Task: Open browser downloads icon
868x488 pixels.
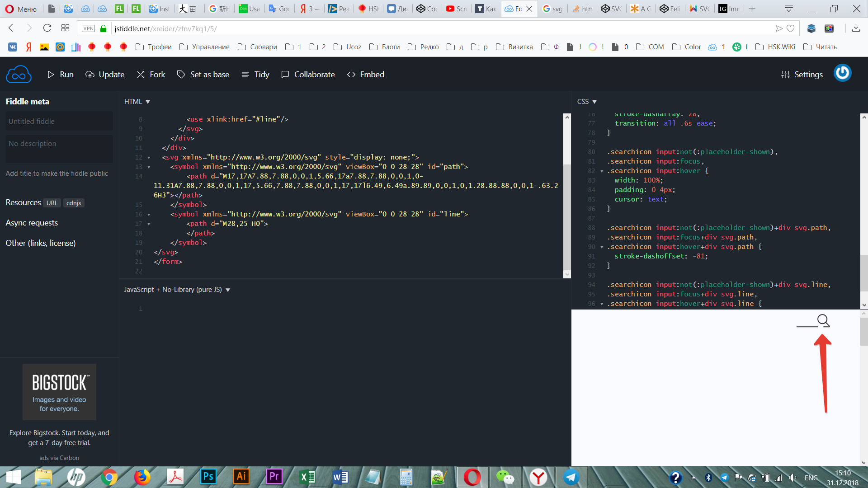Action: [856, 28]
